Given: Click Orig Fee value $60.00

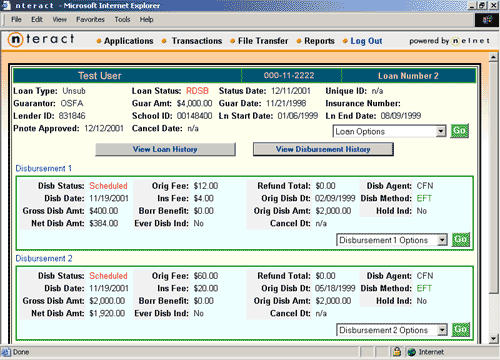Looking at the screenshot, I should pyautogui.click(x=206, y=276).
